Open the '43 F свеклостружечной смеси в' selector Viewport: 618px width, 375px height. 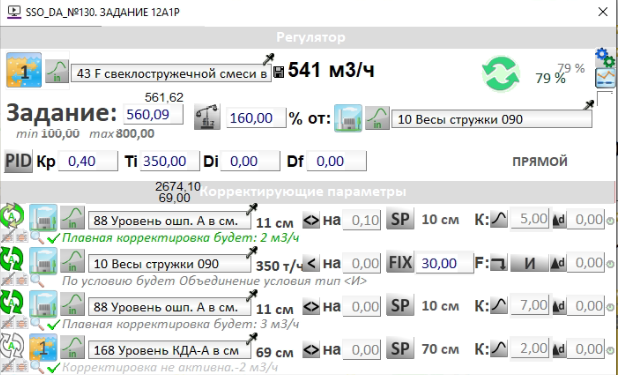(x=171, y=73)
